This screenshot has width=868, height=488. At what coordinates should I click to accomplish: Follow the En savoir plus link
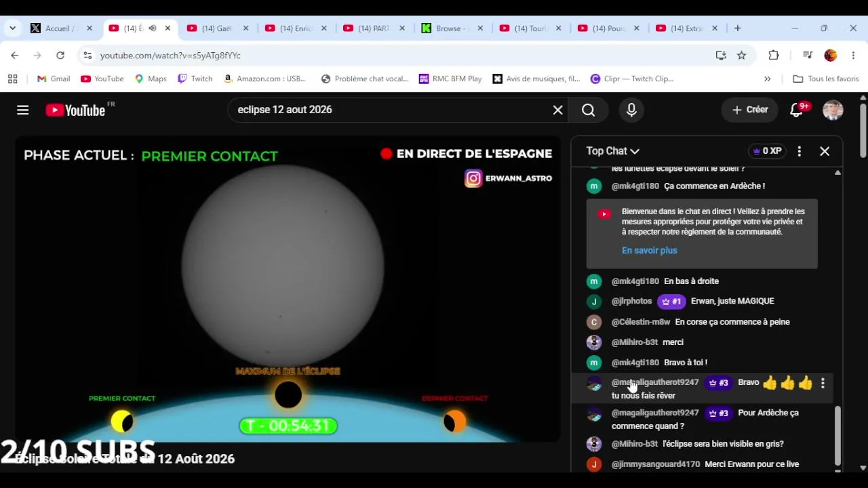pyautogui.click(x=650, y=251)
